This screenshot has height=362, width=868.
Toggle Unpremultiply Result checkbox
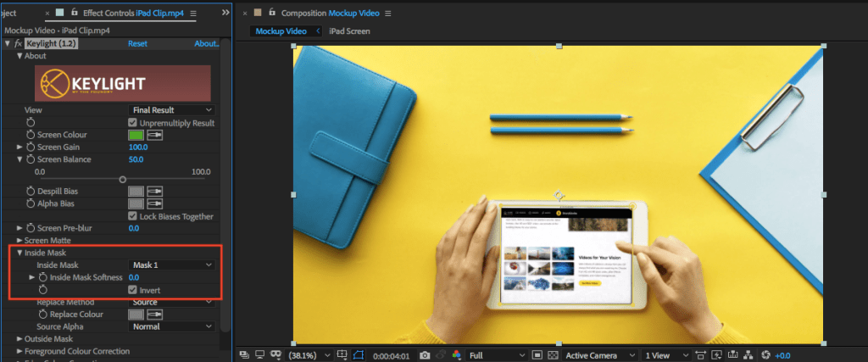[x=132, y=123]
